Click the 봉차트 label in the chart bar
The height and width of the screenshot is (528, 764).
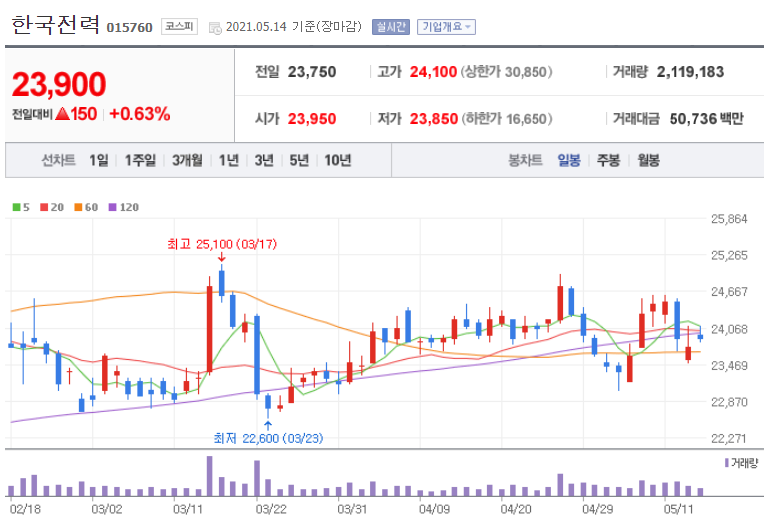[525, 160]
